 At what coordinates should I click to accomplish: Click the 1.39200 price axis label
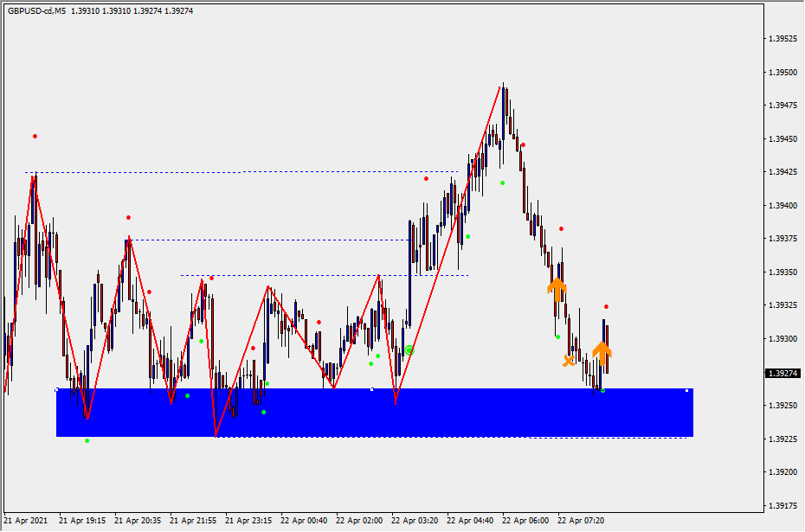(782, 472)
